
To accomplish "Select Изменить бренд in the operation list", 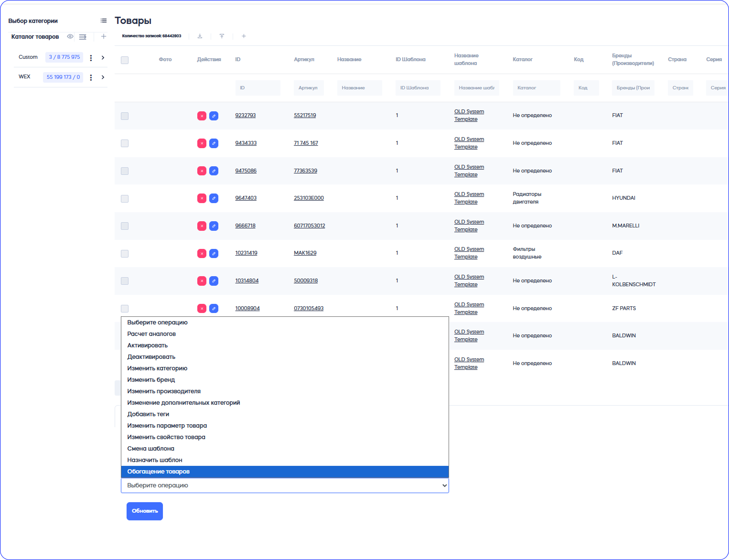I will coord(151,380).
